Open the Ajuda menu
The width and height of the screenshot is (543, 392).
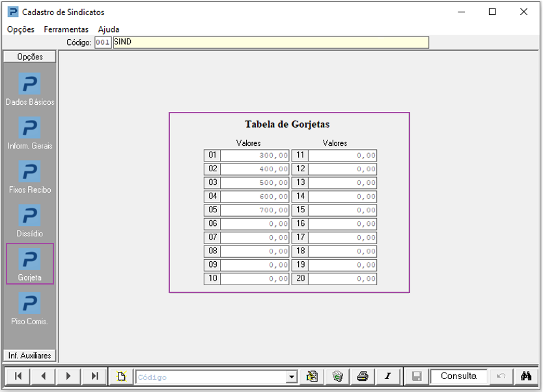[x=108, y=29]
